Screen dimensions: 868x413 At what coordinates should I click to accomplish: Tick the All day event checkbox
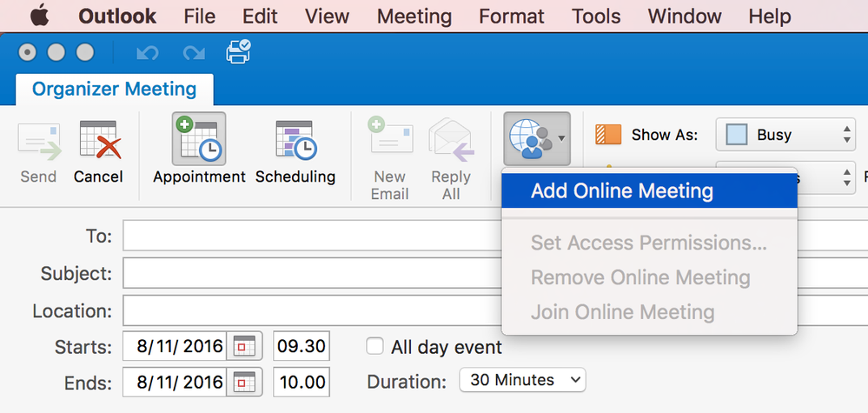[x=374, y=347]
